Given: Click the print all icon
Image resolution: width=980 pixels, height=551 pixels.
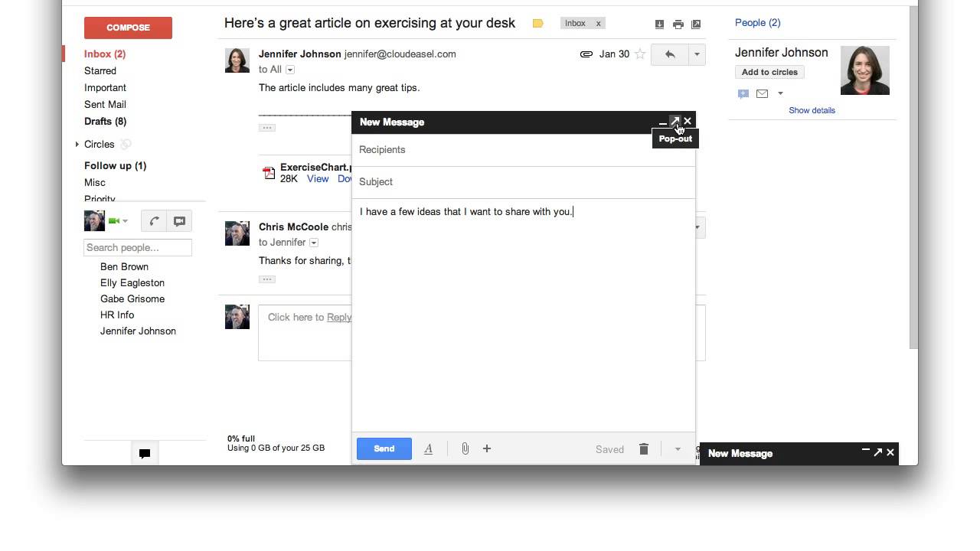Looking at the screenshot, I should tap(678, 24).
